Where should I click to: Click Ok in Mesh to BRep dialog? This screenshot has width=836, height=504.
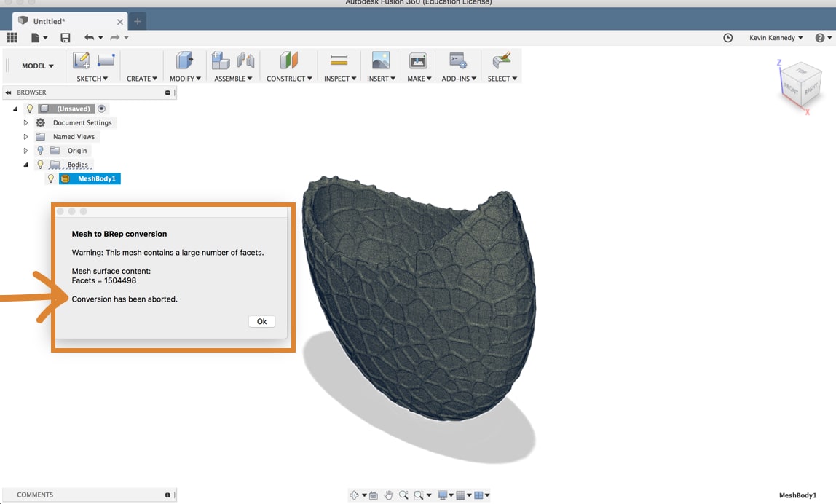click(261, 322)
